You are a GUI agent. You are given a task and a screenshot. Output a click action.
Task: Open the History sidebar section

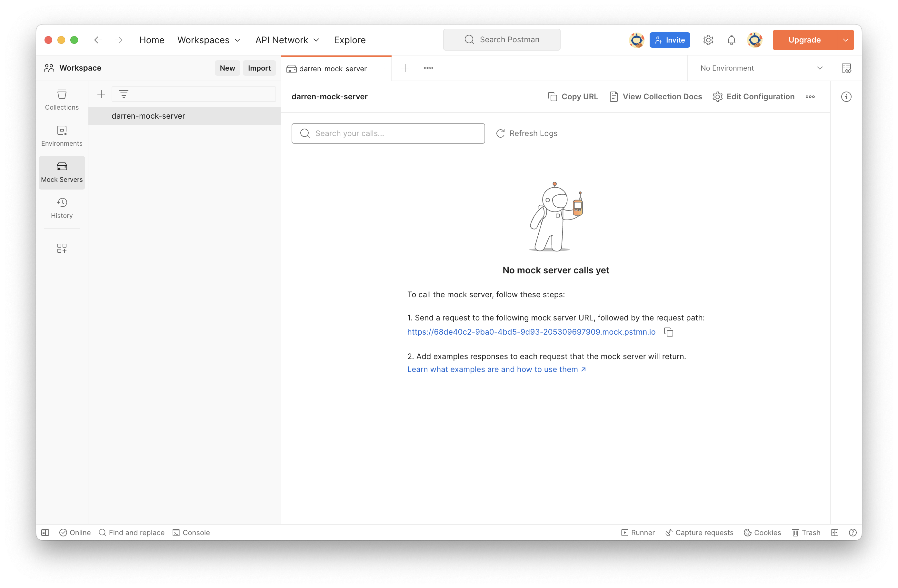tap(62, 208)
